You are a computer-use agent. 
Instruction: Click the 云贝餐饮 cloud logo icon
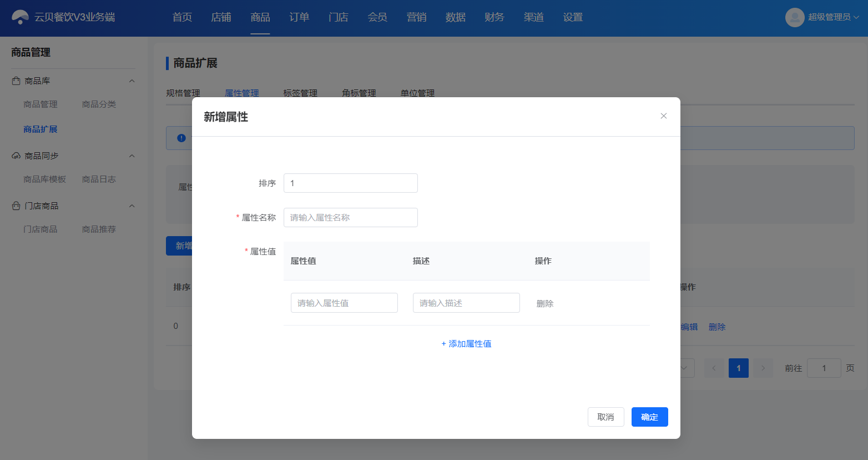[20, 17]
